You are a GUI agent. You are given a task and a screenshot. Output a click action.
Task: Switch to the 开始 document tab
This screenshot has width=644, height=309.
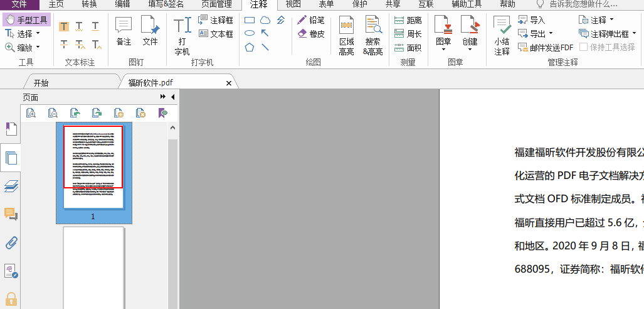(41, 83)
